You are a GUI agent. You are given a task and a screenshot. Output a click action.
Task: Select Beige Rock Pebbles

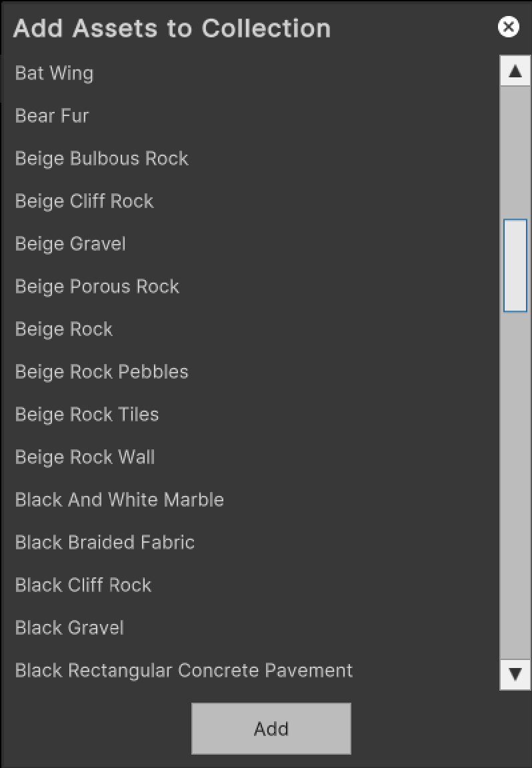(x=101, y=372)
